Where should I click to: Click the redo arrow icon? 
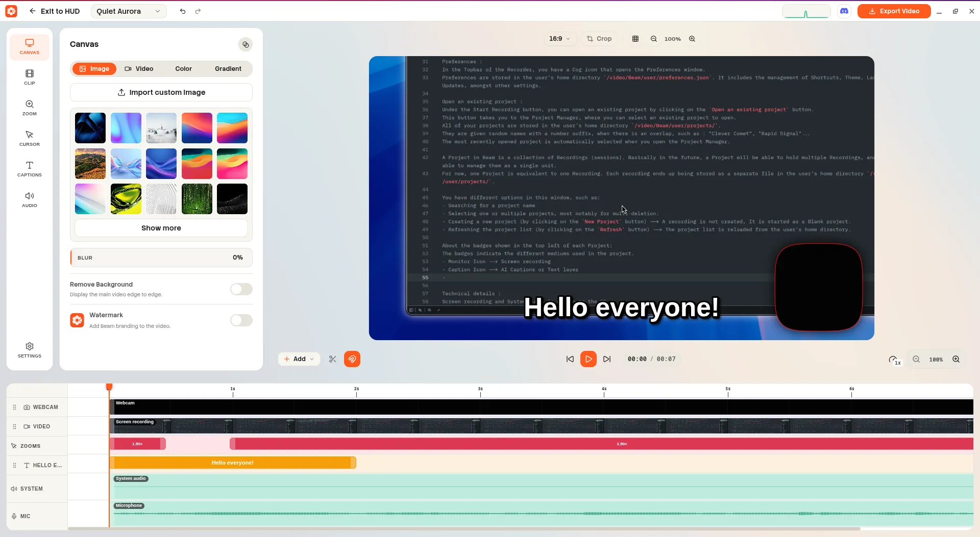198,11
